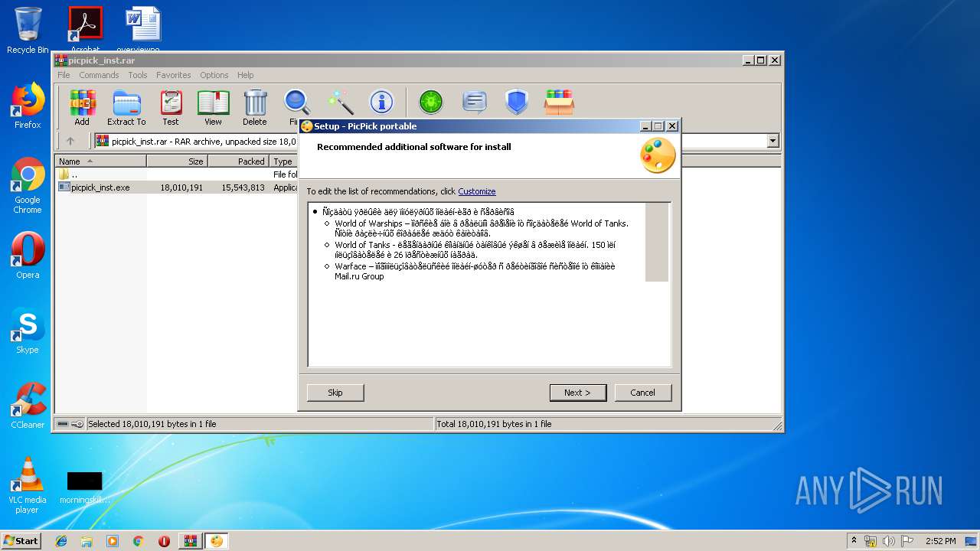Open the Favorites menu

tap(174, 75)
